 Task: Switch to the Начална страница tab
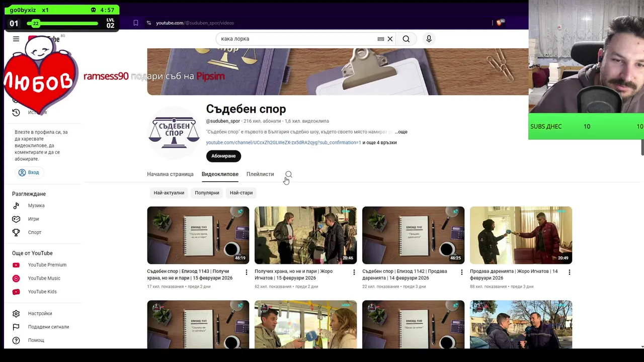(170, 174)
